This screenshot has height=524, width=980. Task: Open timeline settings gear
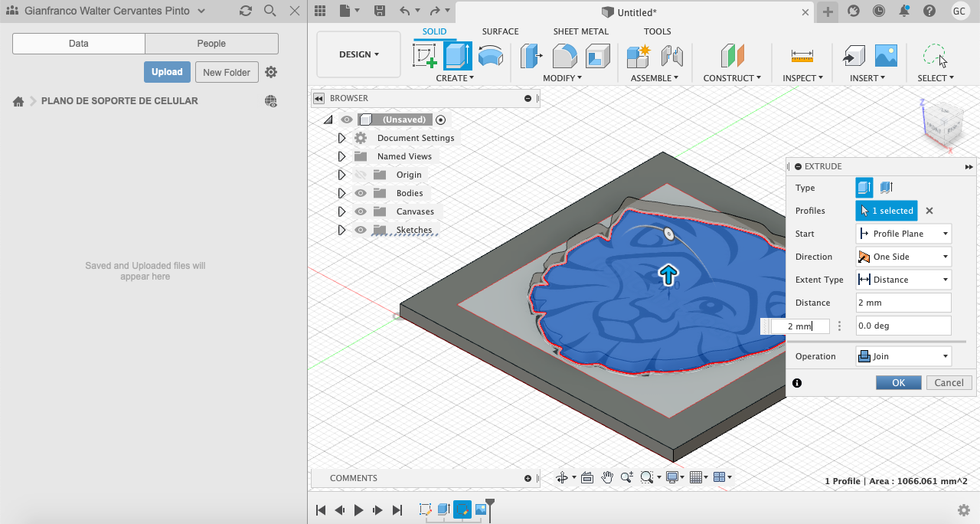tap(964, 510)
